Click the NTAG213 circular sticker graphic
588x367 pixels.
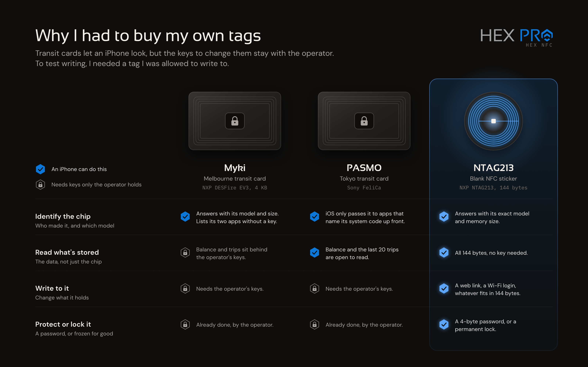tap(493, 121)
